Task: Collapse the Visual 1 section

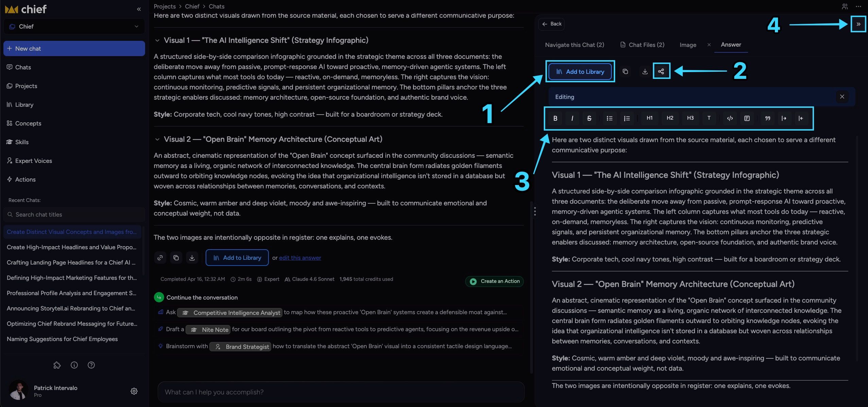Action: (157, 40)
